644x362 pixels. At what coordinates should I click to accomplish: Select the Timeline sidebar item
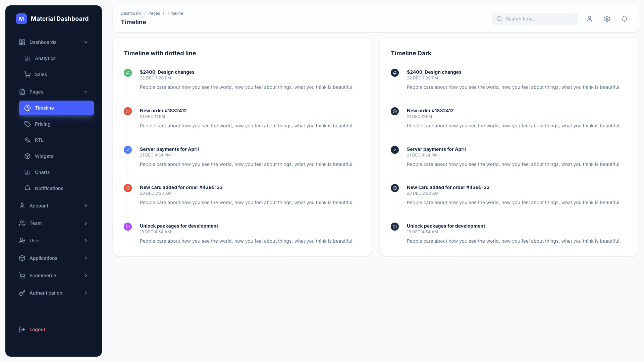(x=44, y=108)
